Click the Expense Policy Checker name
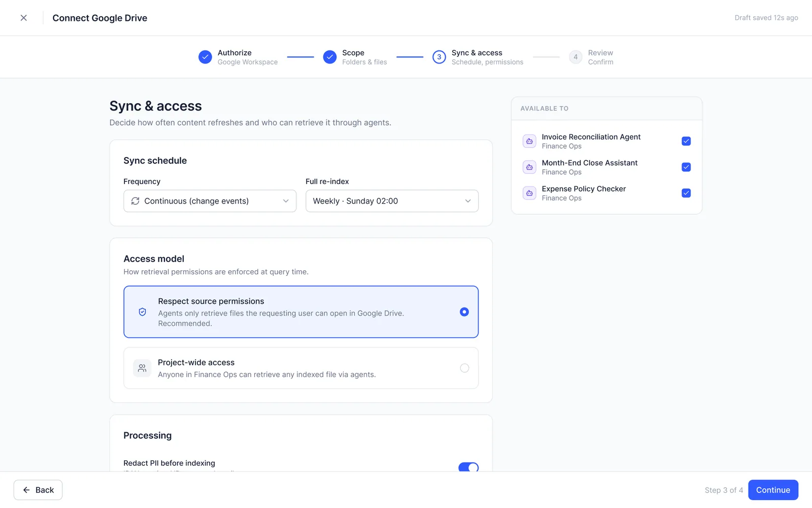Viewport: 812px width, 508px height. [584, 189]
